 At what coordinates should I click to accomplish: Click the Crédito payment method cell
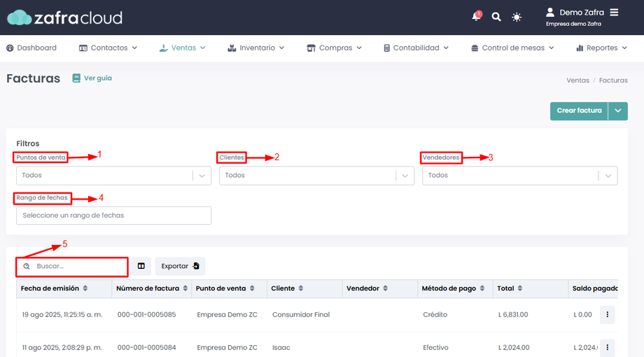pyautogui.click(x=435, y=315)
